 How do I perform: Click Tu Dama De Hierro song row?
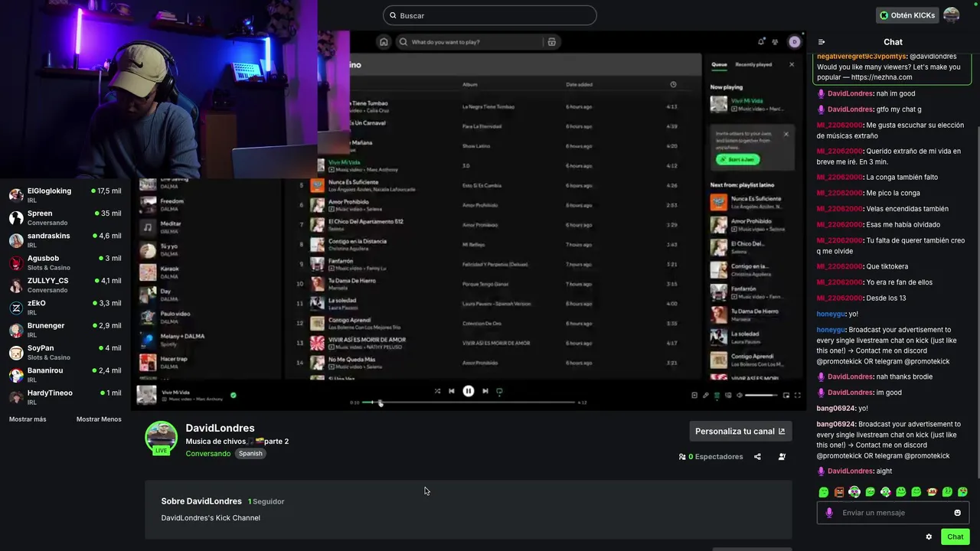490,284
